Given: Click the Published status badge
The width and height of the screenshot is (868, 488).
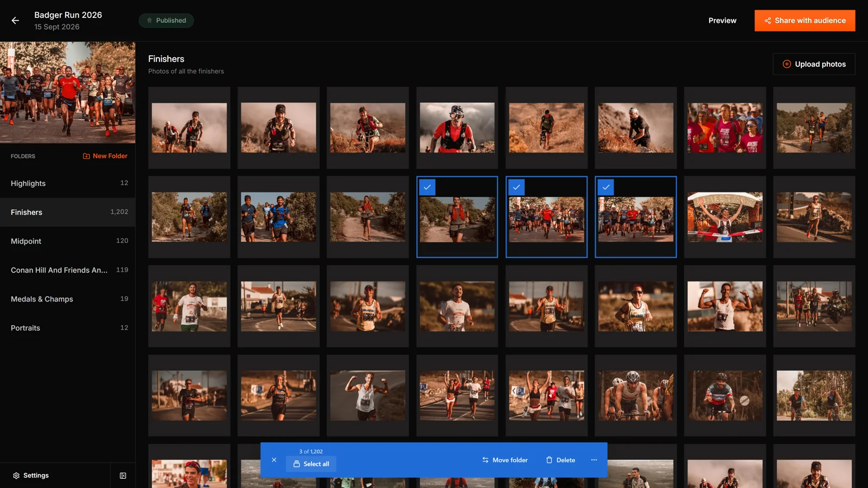Looking at the screenshot, I should 167,21.
